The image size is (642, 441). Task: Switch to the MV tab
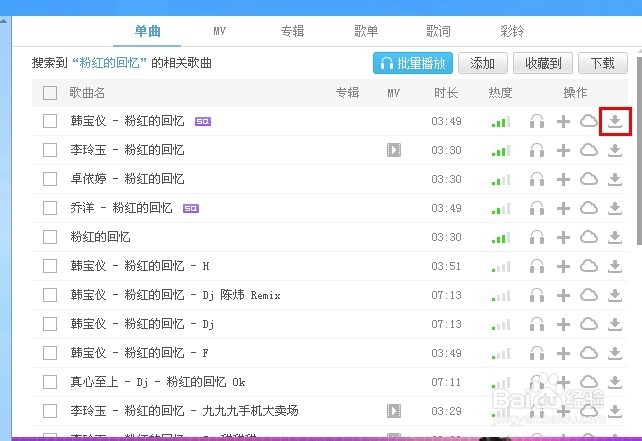point(219,31)
